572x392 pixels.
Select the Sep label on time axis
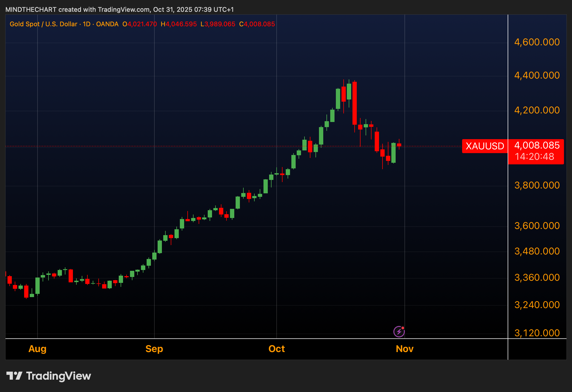tap(154, 349)
